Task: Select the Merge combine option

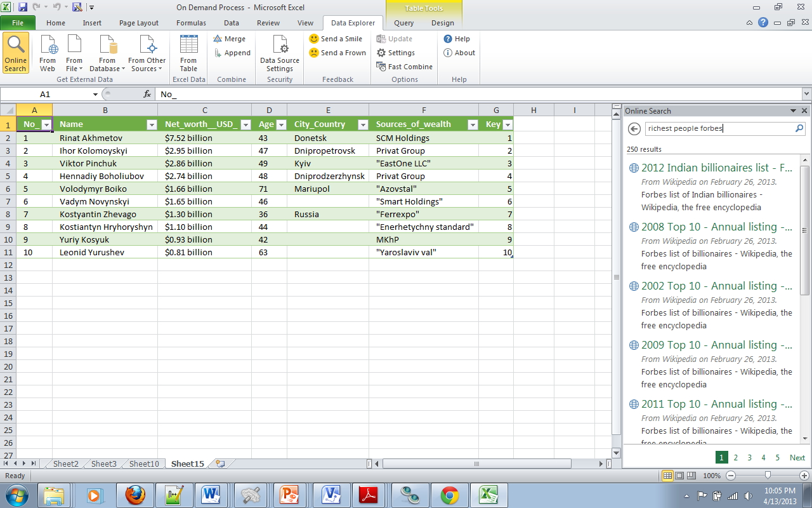Action: pyautogui.click(x=231, y=38)
